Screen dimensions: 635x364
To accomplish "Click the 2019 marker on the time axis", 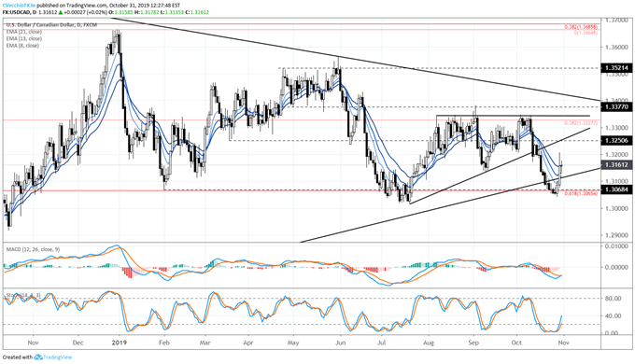I will click(120, 343).
